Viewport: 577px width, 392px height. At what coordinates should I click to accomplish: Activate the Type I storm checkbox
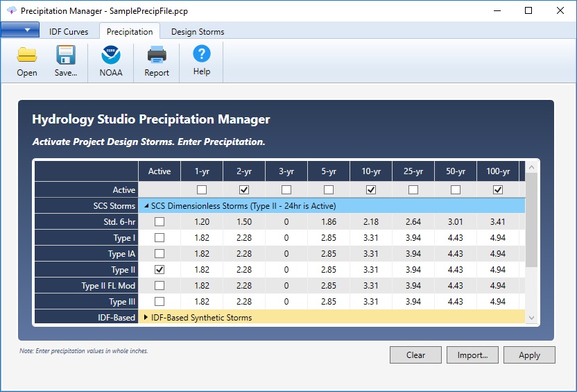[x=160, y=238]
